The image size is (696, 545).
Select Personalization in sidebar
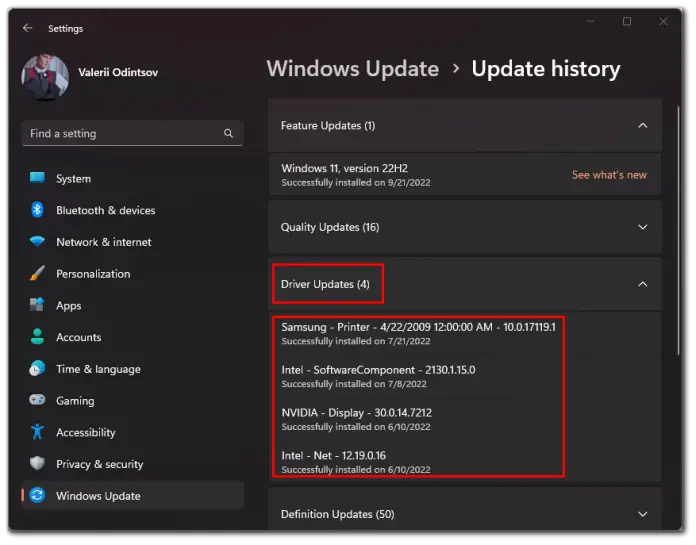click(x=132, y=273)
